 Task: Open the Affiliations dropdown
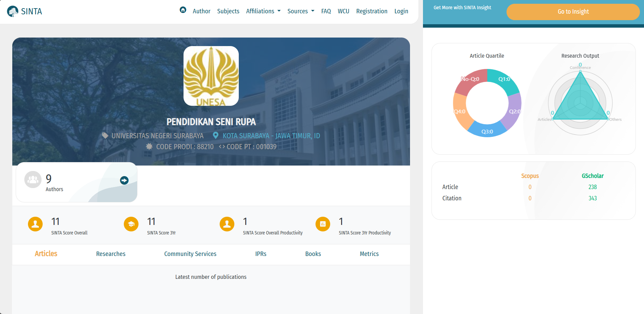(263, 11)
